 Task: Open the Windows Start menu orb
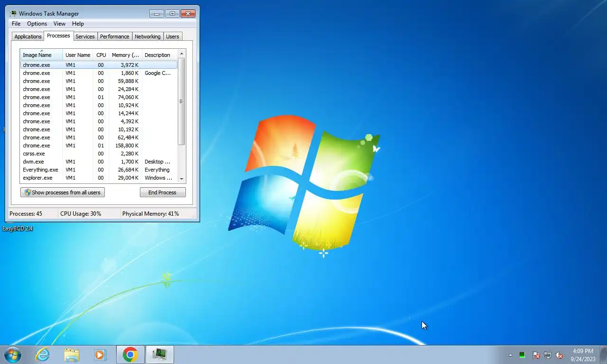(12, 355)
